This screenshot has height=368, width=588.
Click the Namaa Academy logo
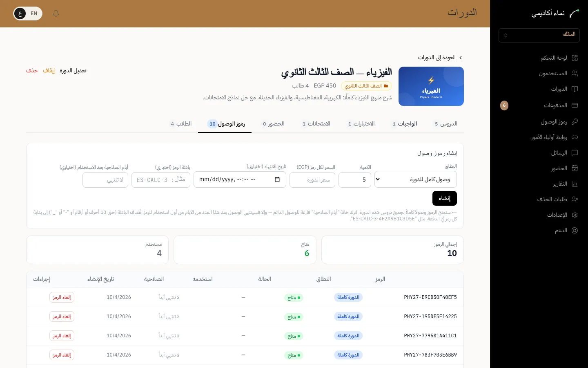coord(574,13)
